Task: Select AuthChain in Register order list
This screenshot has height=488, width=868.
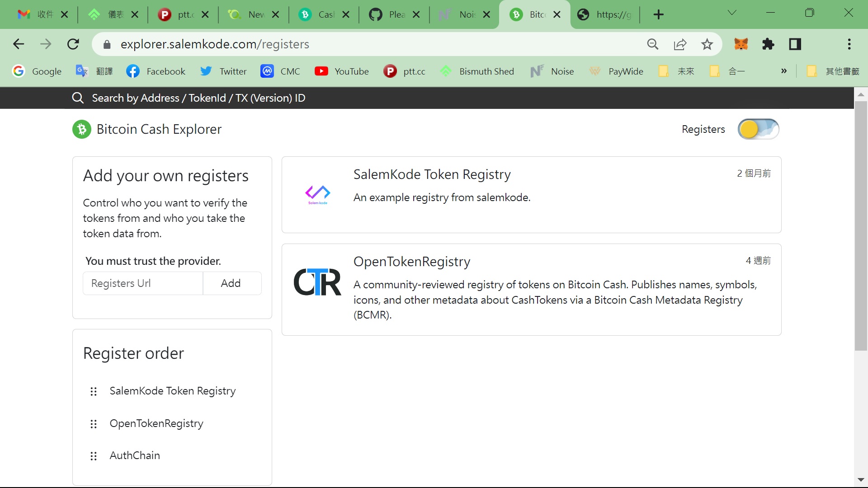Action: click(x=135, y=455)
